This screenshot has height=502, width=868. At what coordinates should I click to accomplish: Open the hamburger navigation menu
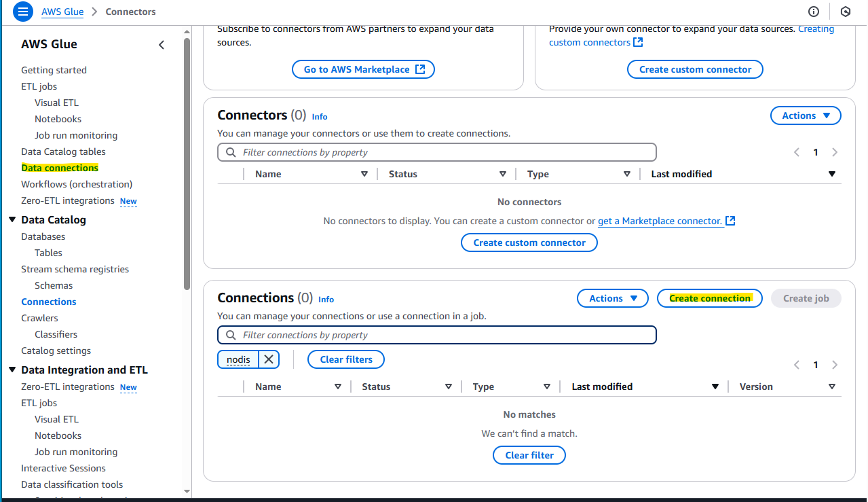22,12
